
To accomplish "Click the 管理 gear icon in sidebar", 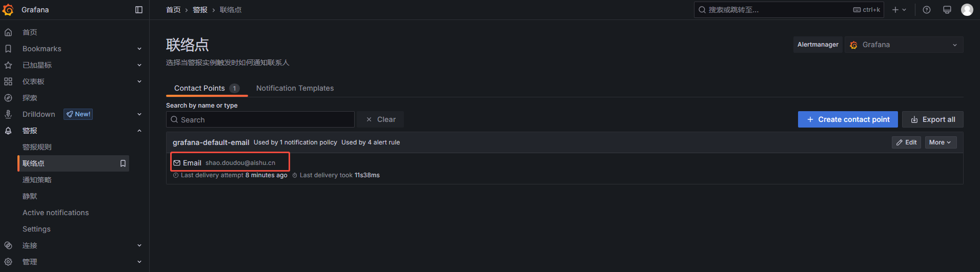I will tap(8, 262).
